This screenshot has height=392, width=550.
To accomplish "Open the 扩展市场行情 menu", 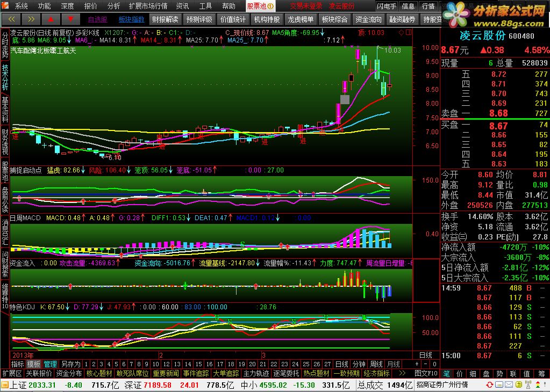I will (148, 6).
